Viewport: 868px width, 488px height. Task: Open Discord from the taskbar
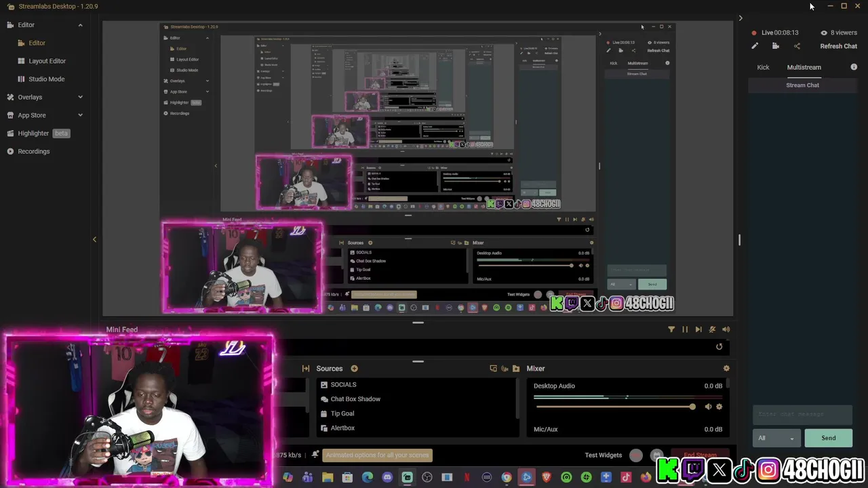(x=387, y=477)
